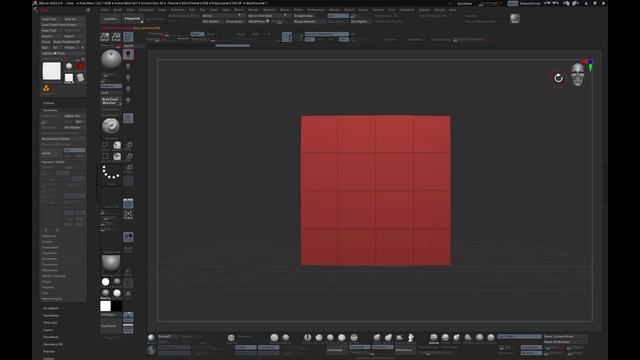The height and width of the screenshot is (360, 640).
Task: Click the QuickSave button
Action: [464, 3]
